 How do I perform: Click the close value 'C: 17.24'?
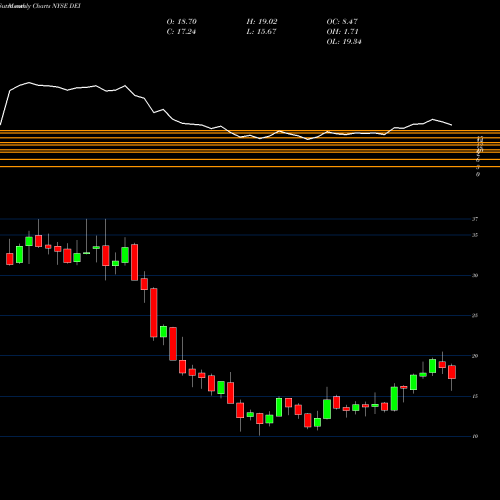tap(181, 32)
